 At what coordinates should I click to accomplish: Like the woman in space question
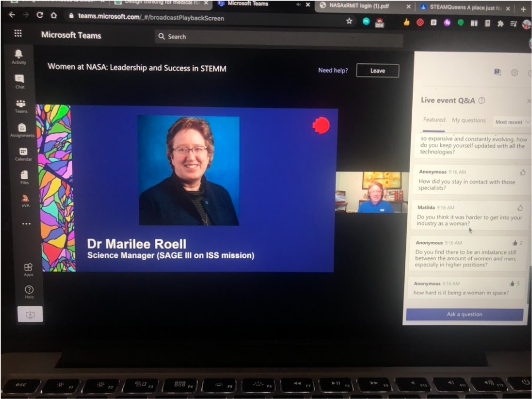click(512, 283)
